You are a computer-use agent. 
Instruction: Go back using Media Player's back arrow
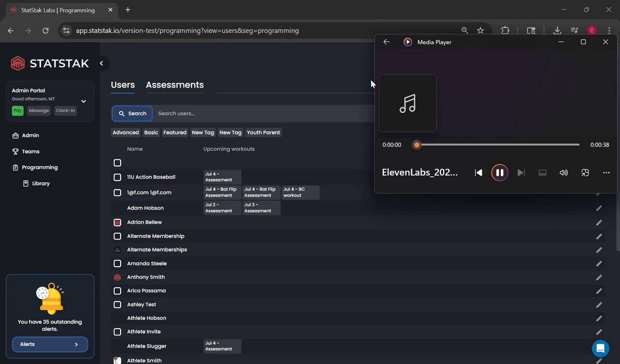387,42
